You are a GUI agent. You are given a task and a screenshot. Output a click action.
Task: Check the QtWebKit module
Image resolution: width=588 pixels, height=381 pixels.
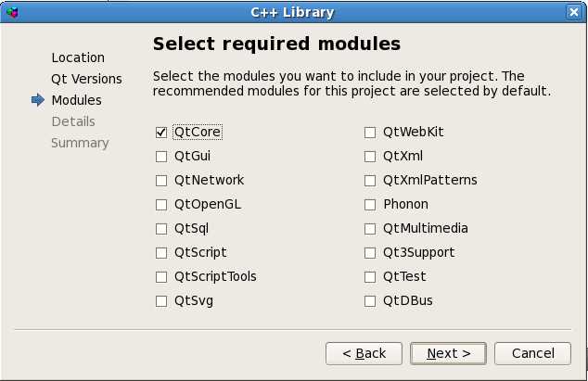click(370, 133)
